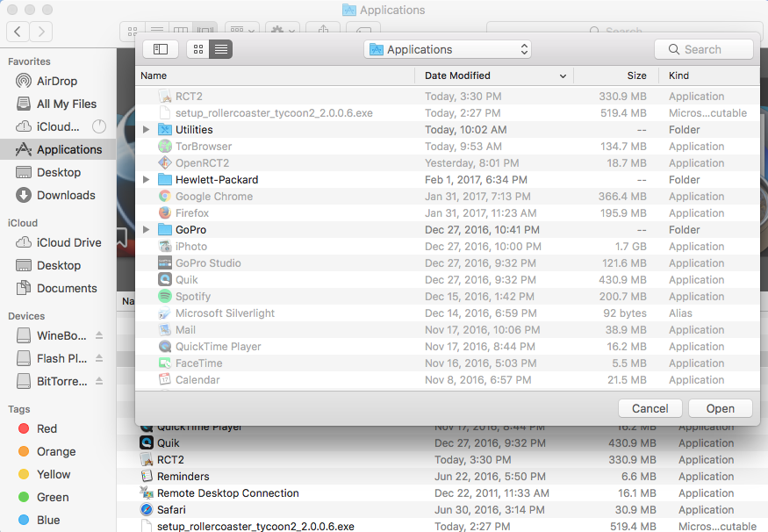The image size is (768, 532).
Task: Click the Google Chrome icon
Action: click(x=165, y=196)
